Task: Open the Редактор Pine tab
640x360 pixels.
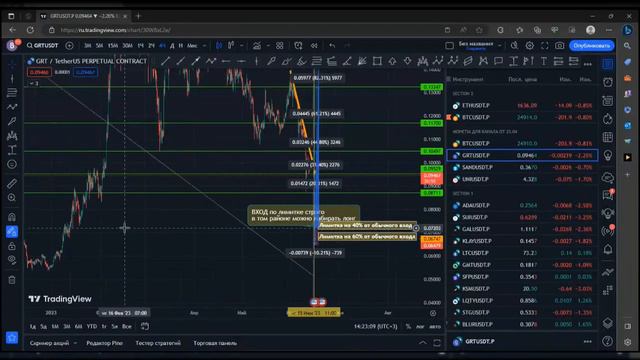Action: point(104,343)
